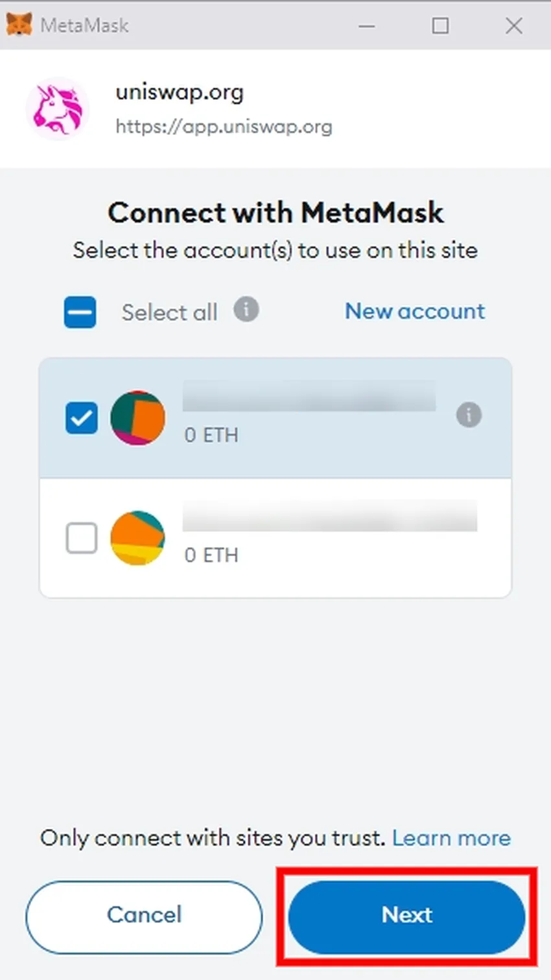The image size is (551, 980).
Task: Click the Select all label text
Action: tap(169, 312)
